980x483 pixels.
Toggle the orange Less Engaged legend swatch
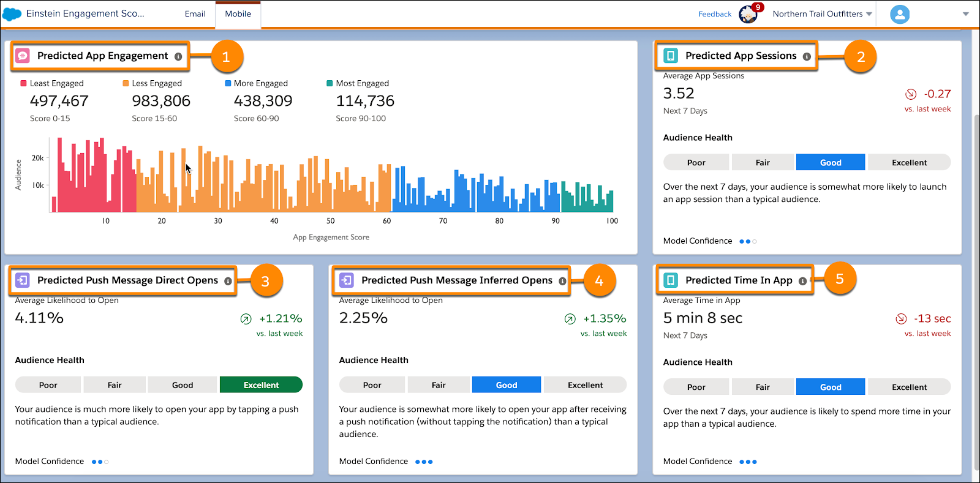(126, 83)
